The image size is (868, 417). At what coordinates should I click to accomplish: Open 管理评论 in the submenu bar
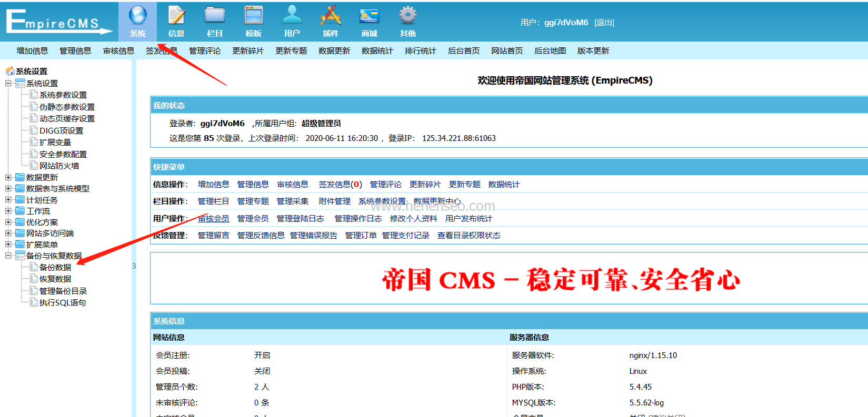tap(205, 51)
